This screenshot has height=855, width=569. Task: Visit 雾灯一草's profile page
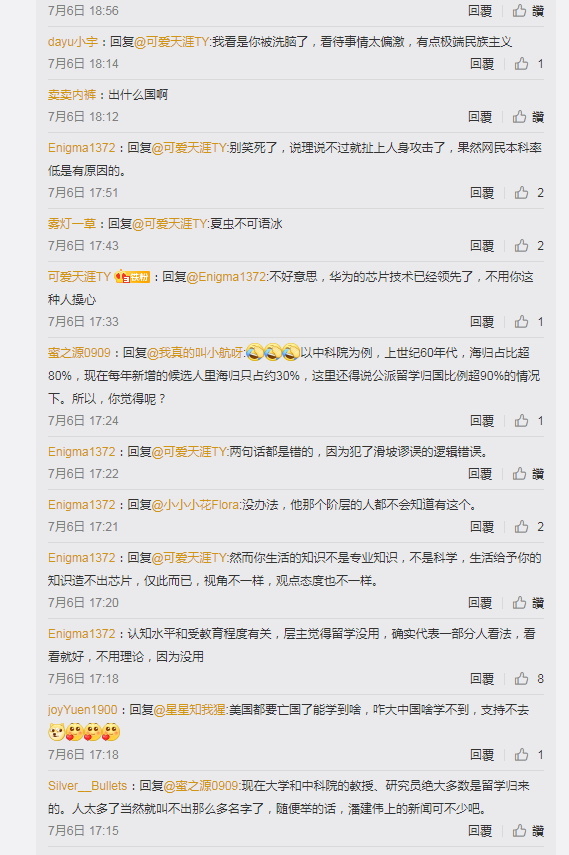71,224
